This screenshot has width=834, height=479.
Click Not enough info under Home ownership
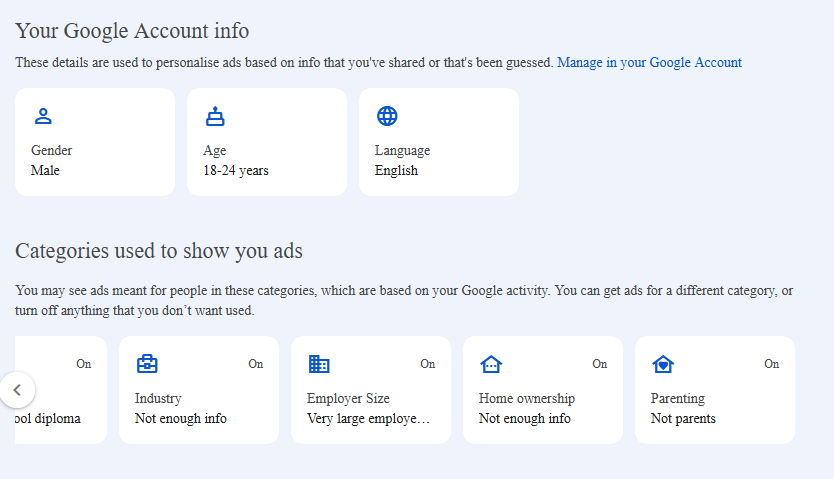click(524, 419)
